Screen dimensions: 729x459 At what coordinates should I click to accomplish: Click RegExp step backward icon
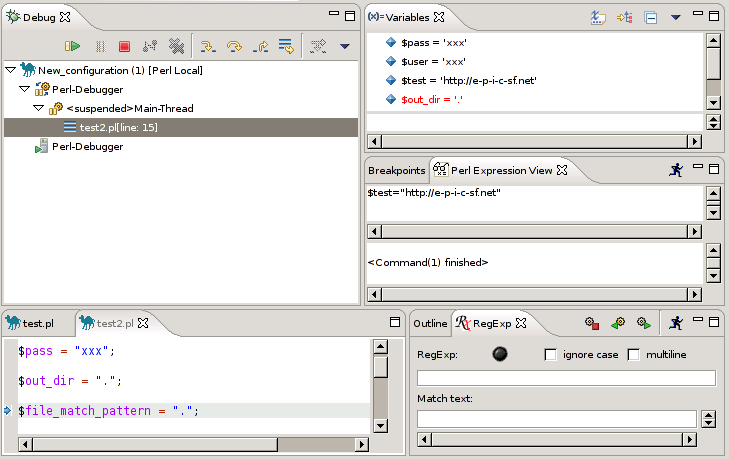point(618,323)
